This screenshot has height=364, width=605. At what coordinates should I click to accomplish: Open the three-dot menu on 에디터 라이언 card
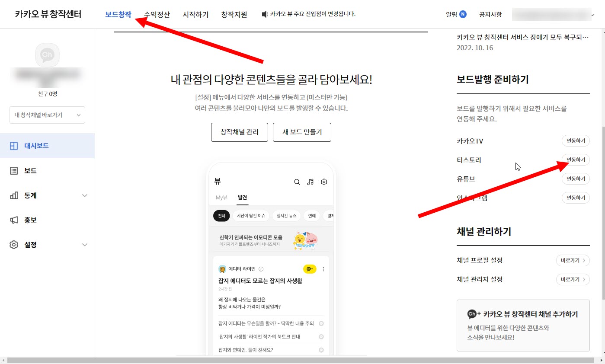pyautogui.click(x=323, y=269)
